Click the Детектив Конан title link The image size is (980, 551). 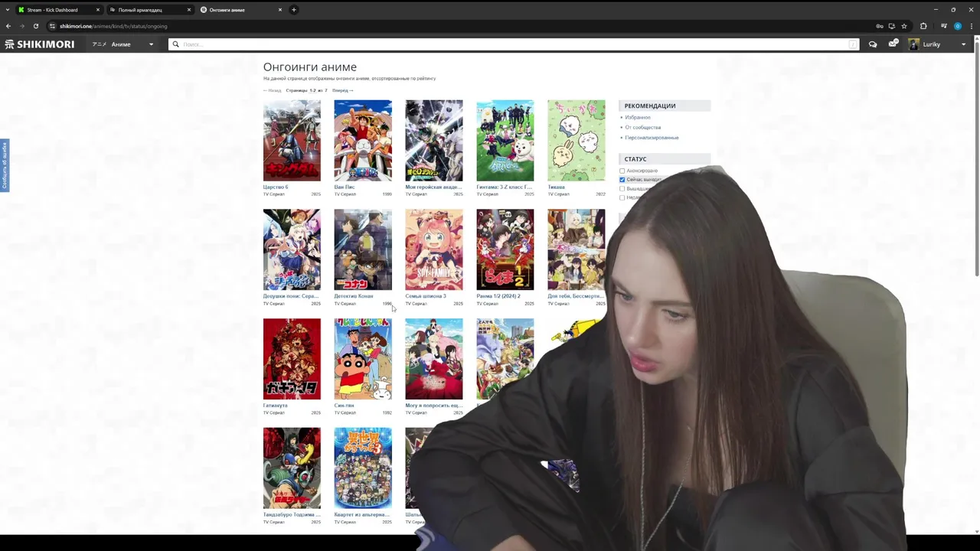pos(354,296)
